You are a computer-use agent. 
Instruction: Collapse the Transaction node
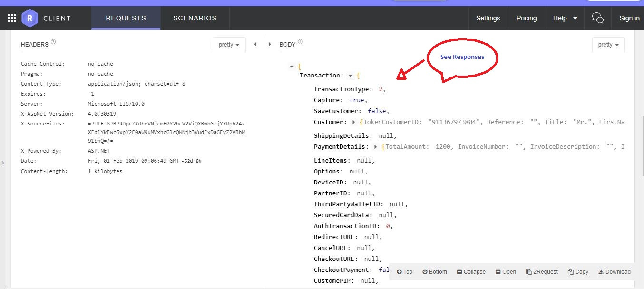(x=351, y=75)
